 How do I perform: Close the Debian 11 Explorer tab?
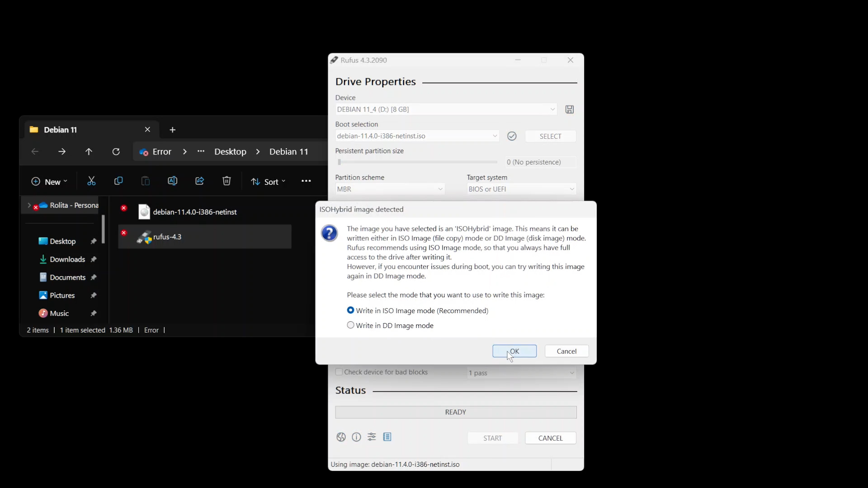click(x=147, y=130)
